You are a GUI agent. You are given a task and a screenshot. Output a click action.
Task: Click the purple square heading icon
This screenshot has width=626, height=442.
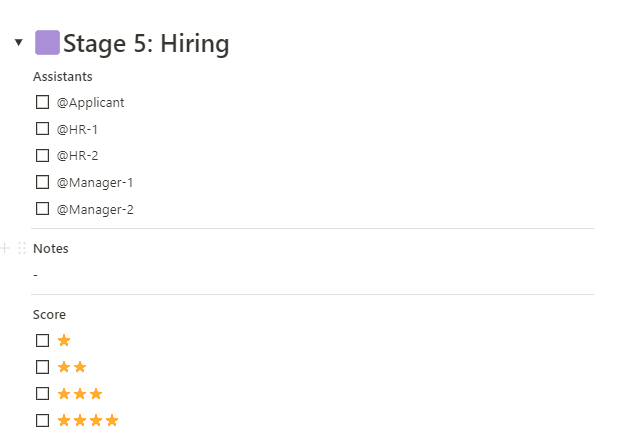47,43
